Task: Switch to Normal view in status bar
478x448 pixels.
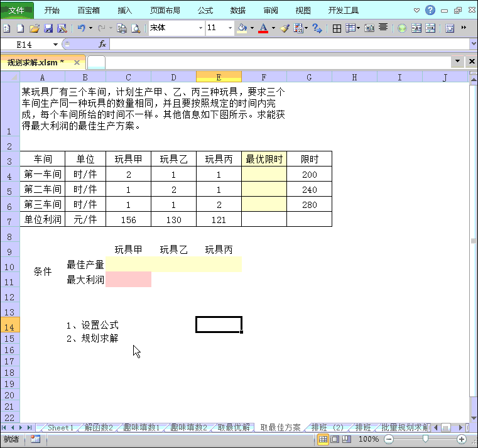Action: (323, 439)
